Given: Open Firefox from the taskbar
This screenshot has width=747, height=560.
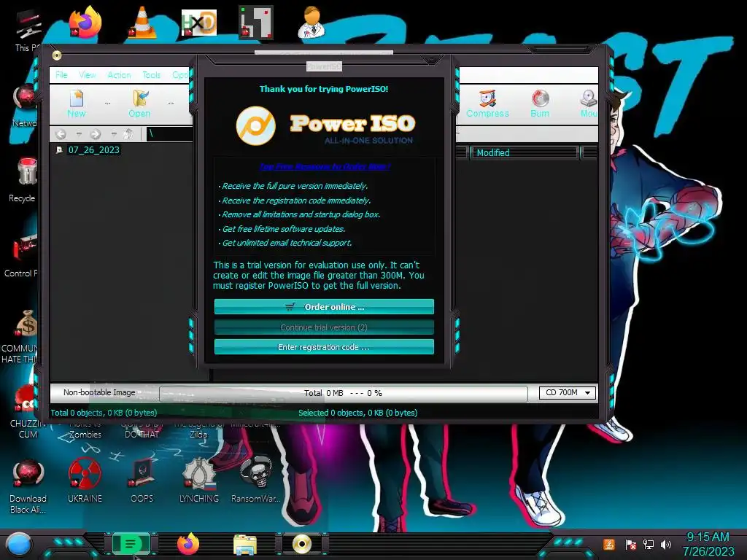Looking at the screenshot, I should (x=187, y=544).
